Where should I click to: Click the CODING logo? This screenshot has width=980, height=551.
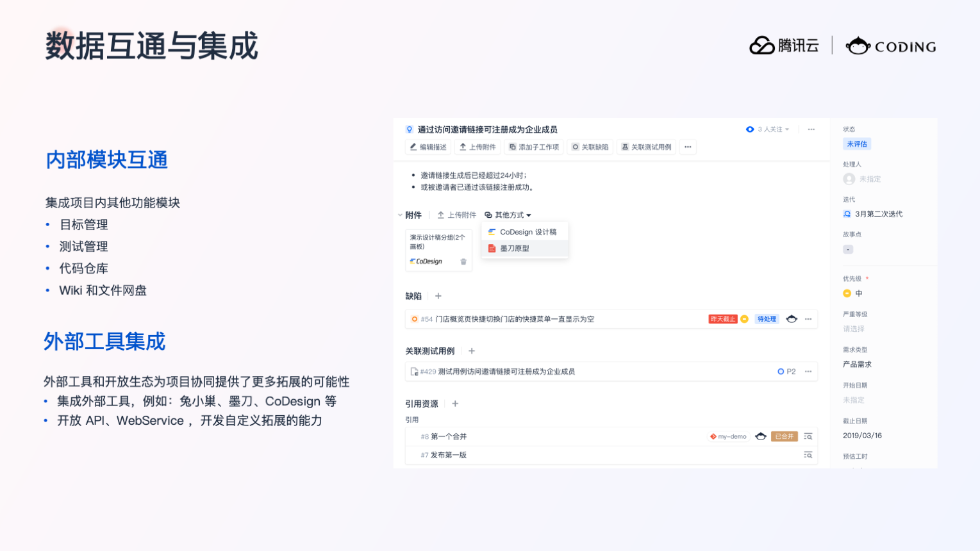891,46
